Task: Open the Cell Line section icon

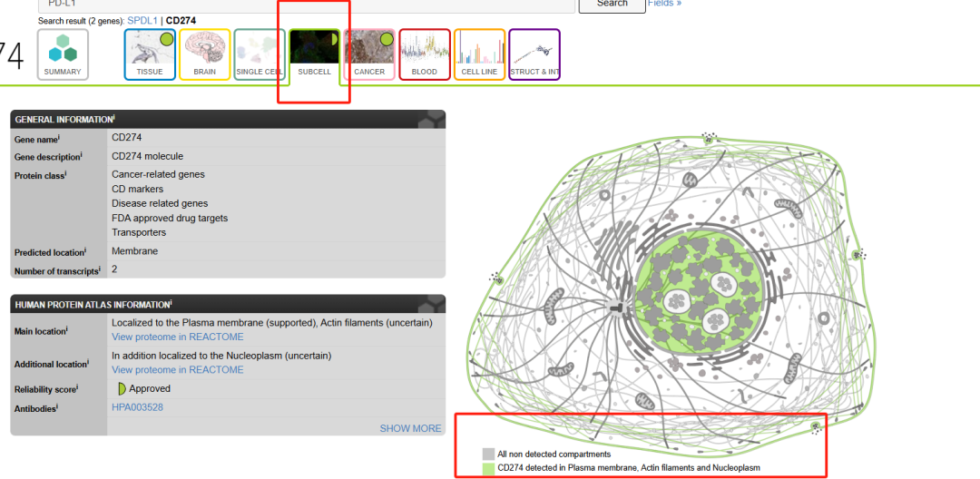Action: pos(479,54)
